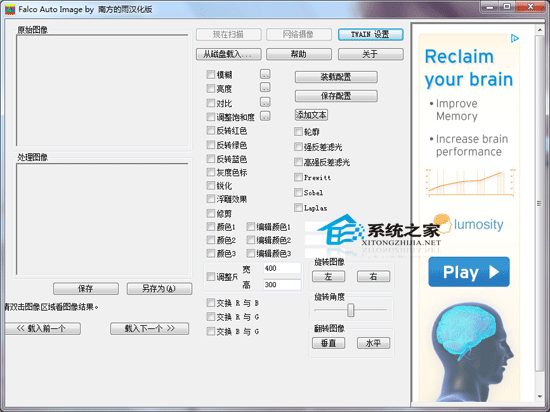This screenshot has height=412, width=550.
Task: Click the AdChoices icon on the advertisement
Action: coord(515,38)
